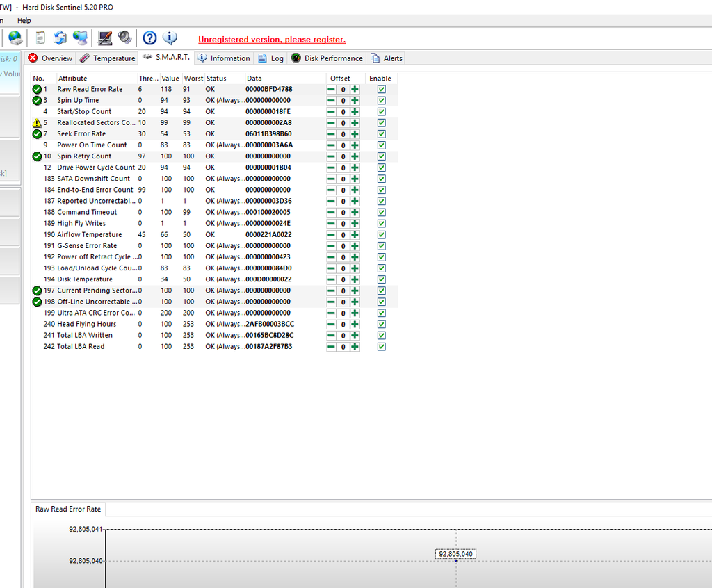Sort by the Value column header

point(171,78)
